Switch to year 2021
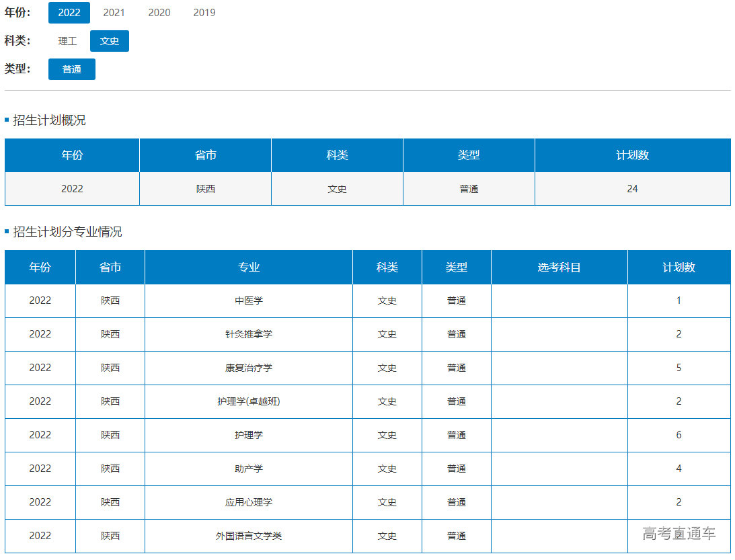Image resolution: width=735 pixels, height=560 pixels. tap(114, 13)
